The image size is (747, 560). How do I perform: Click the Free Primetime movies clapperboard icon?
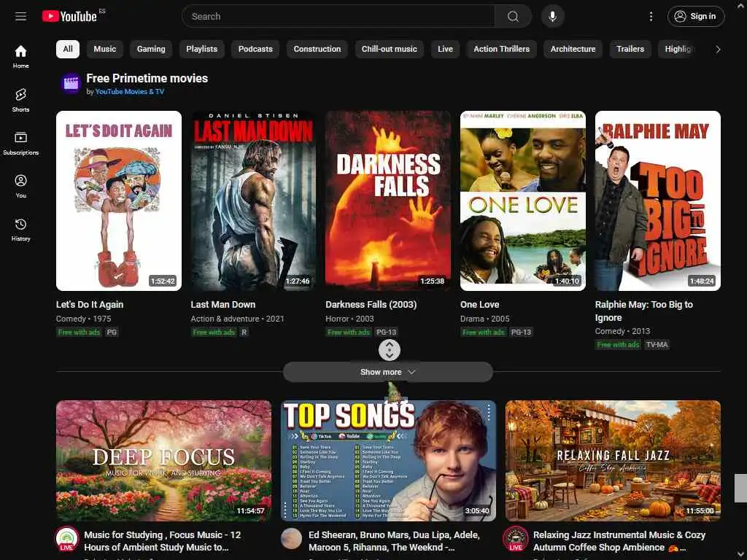[71, 83]
